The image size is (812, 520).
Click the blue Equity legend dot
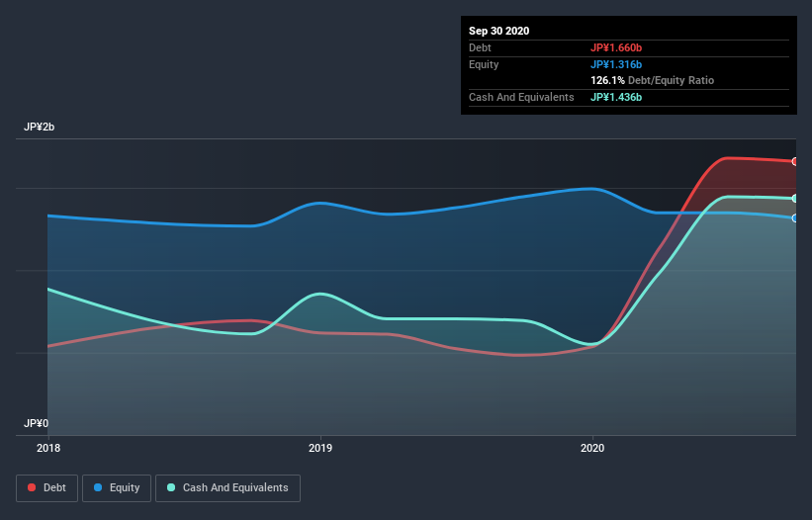coord(98,487)
